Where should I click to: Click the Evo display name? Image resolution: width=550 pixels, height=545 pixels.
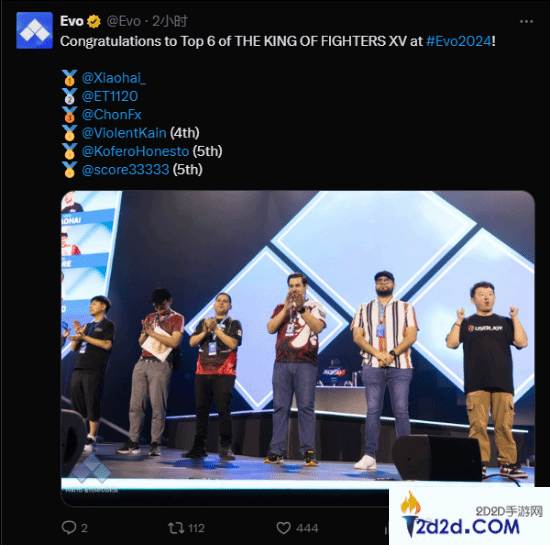(72, 21)
